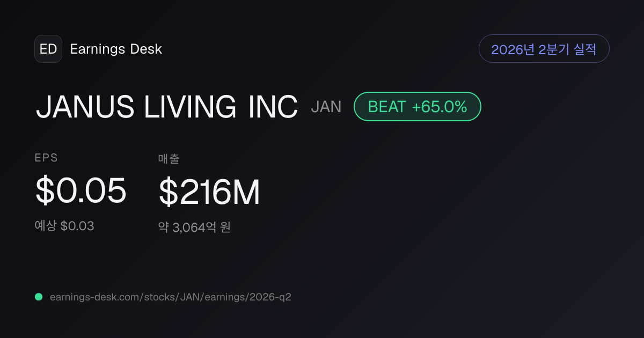Image resolution: width=644 pixels, height=338 pixels.
Task: Select the 2026년 2분기 실적 pill badge
Action: pos(544,49)
